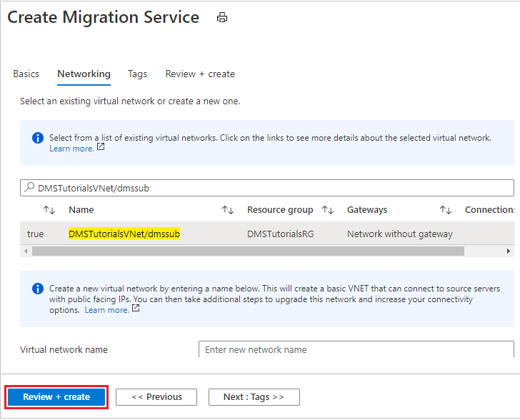Image resolution: width=520 pixels, height=420 pixels.
Task: Click the Next : Tags >> button
Action: click(254, 397)
